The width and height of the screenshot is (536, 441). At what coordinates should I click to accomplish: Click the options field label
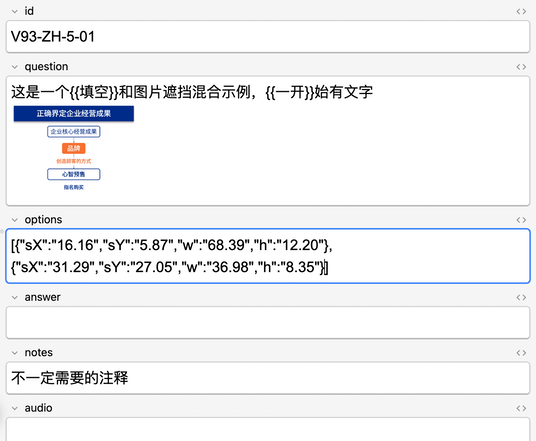[43, 220]
